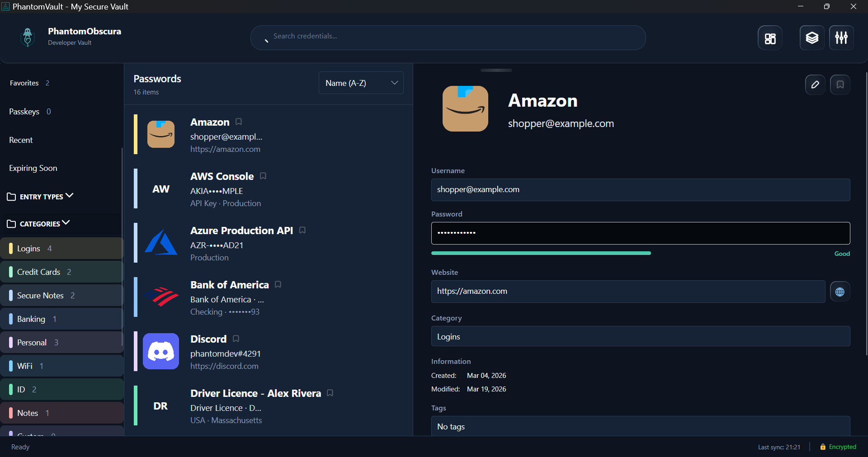Open amazon.com using the globe icon
The height and width of the screenshot is (457, 868).
[x=840, y=292]
